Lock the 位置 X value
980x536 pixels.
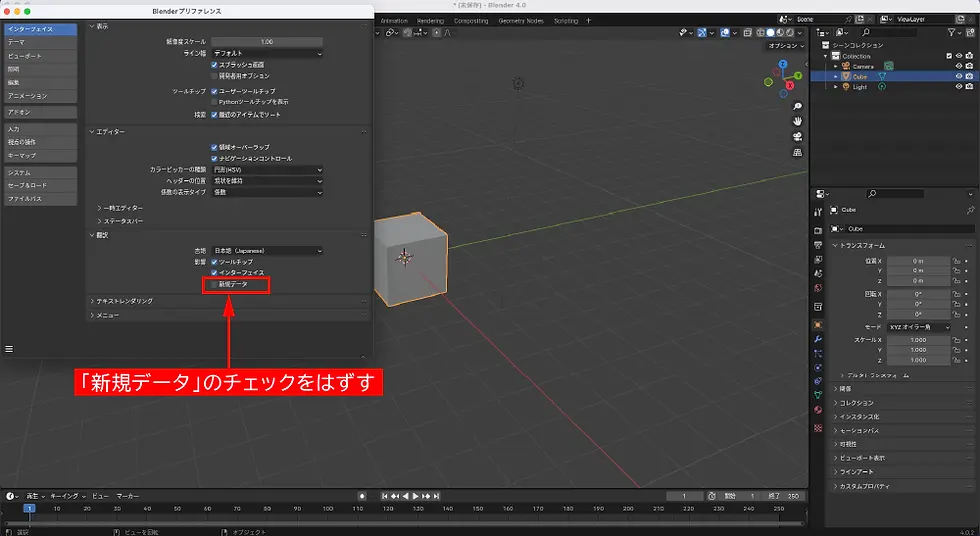[956, 261]
